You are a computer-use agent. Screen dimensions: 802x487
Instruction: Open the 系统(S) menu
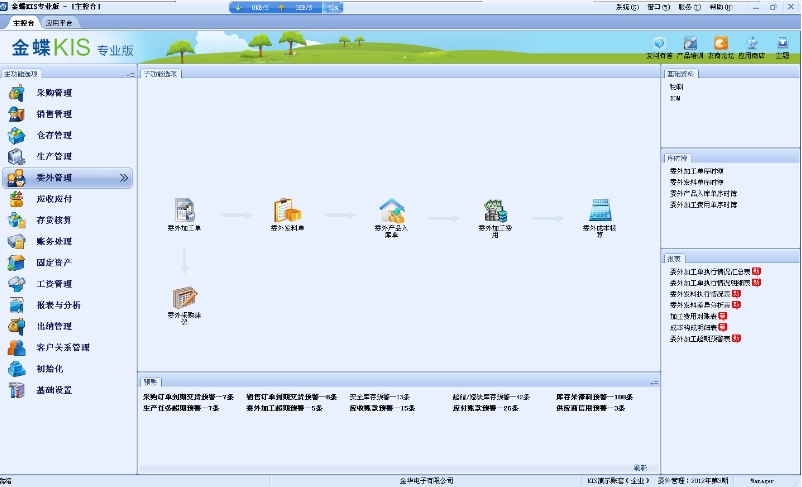tap(627, 7)
